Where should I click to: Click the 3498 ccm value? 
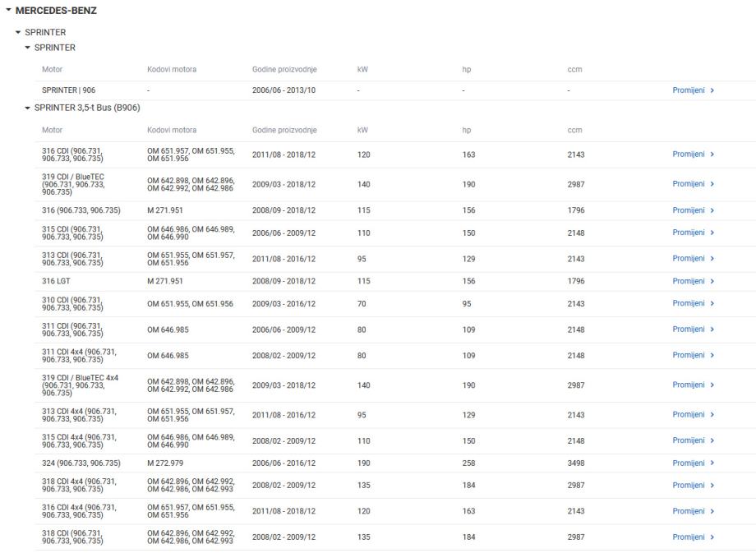[576, 463]
